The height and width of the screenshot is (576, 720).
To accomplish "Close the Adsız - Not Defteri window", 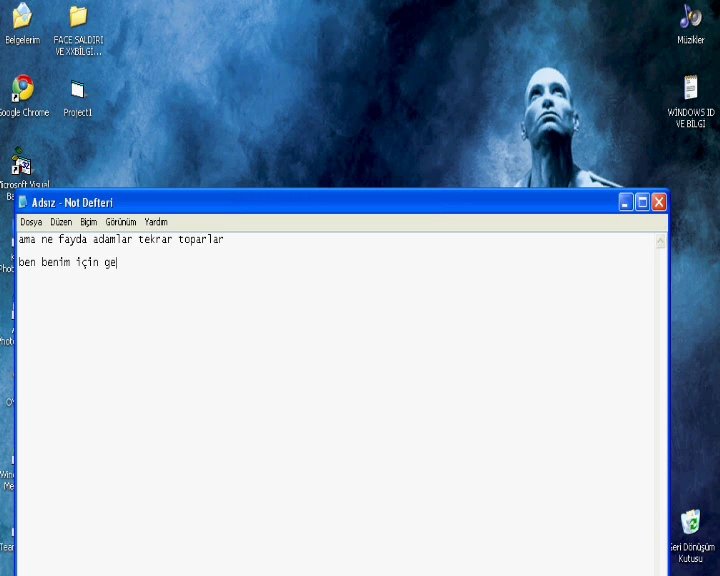I will coord(659,202).
